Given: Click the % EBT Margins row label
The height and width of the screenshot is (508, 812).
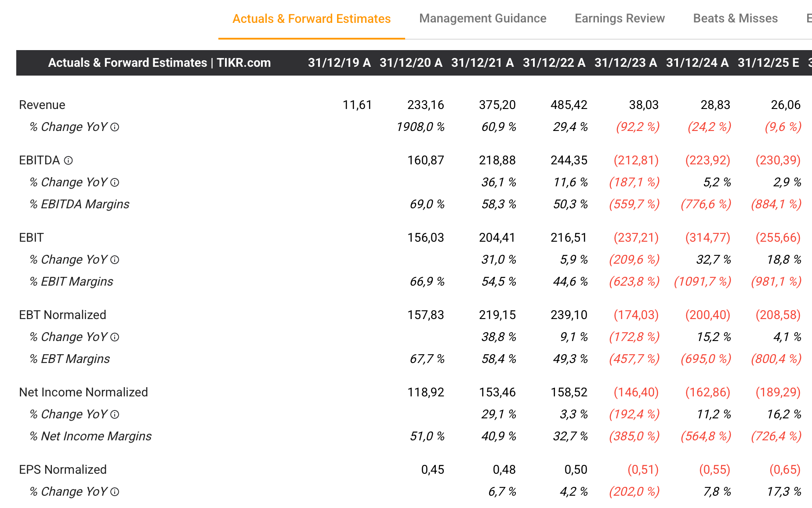Looking at the screenshot, I should pyautogui.click(x=69, y=359).
